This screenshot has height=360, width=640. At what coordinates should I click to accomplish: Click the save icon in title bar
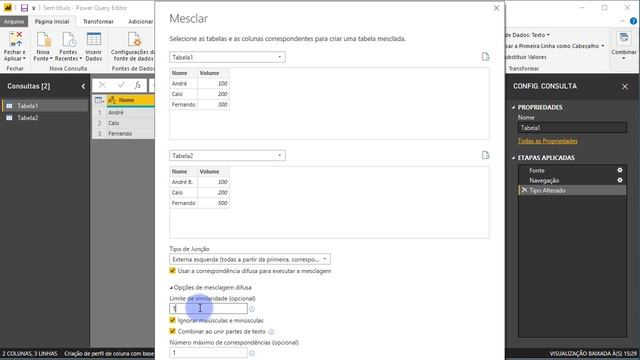24,8
